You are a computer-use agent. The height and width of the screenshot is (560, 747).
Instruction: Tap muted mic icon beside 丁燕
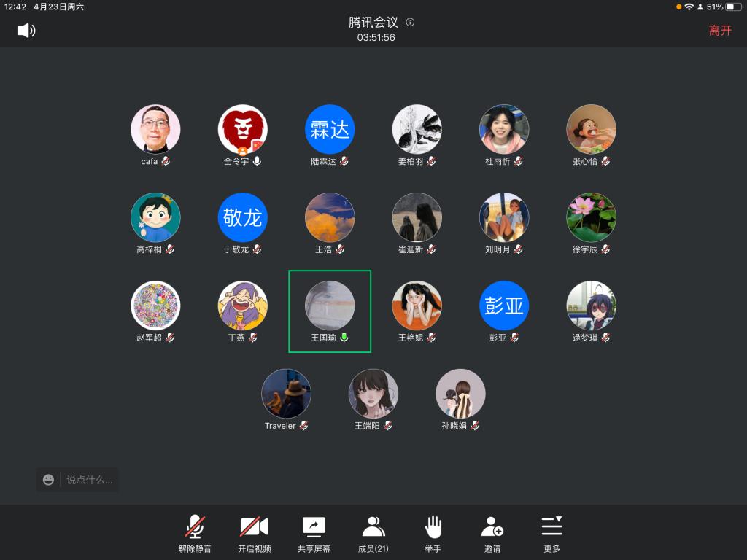[252, 337]
